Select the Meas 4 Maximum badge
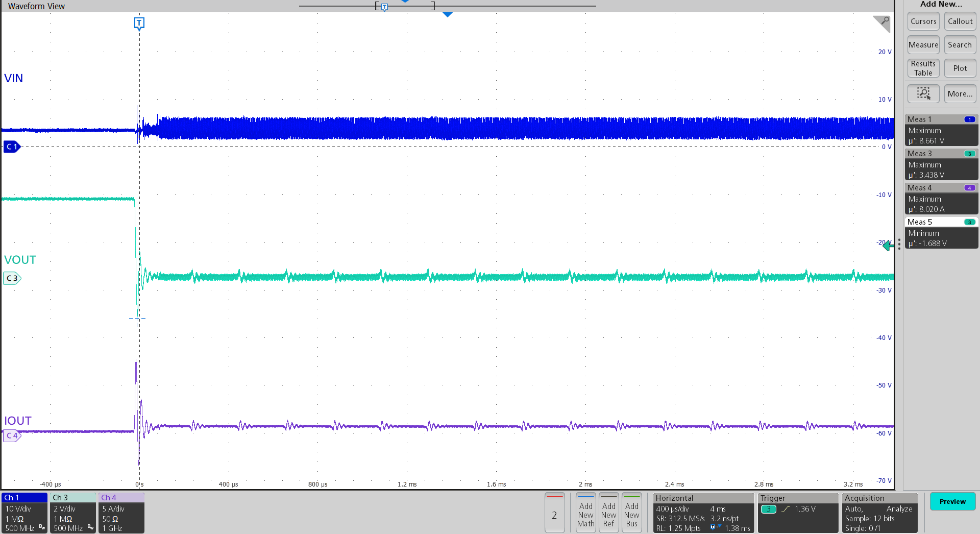The height and width of the screenshot is (534, 980). pyautogui.click(x=941, y=199)
